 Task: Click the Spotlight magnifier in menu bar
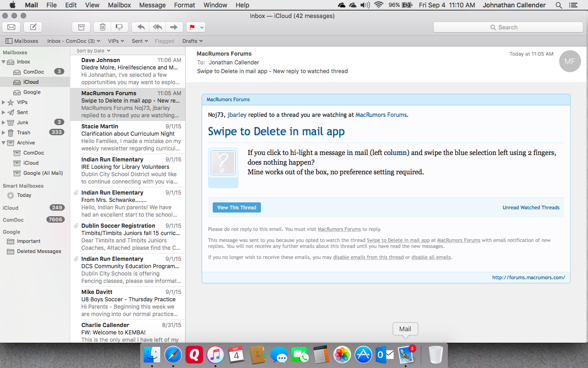[x=559, y=5]
